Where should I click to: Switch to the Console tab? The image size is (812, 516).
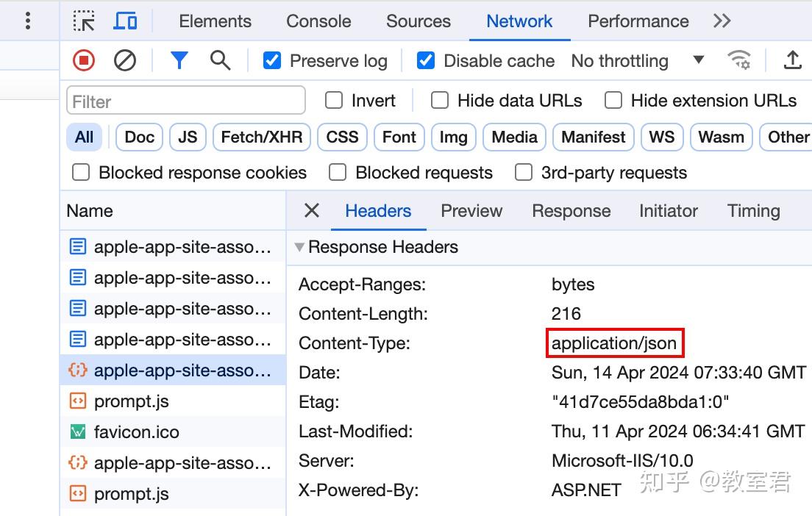click(318, 21)
